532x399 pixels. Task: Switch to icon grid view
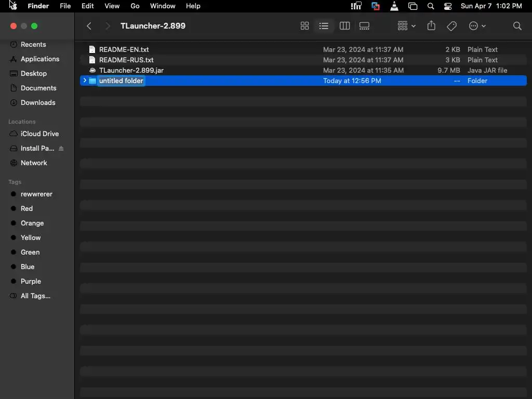(x=304, y=26)
